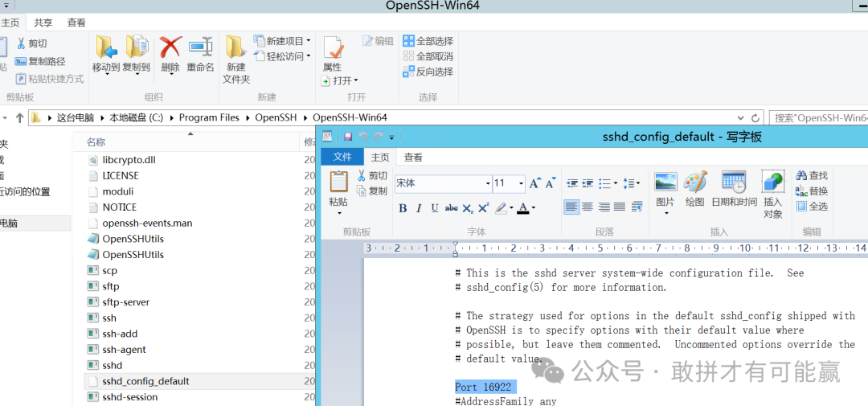Open the font color dropdown arrow

point(533,208)
